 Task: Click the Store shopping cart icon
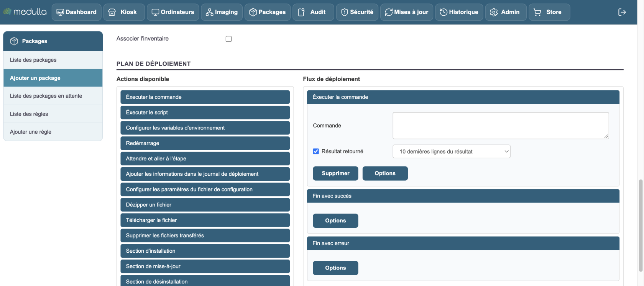537,12
